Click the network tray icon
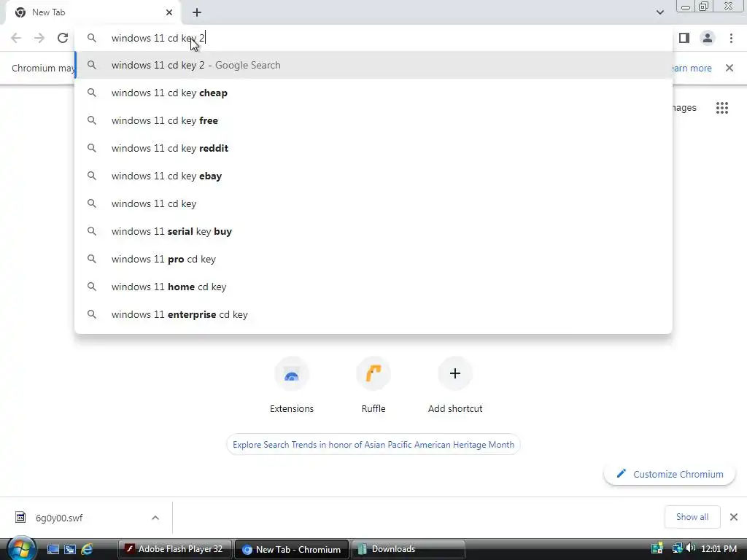Image resolution: width=747 pixels, height=560 pixels. point(677,548)
